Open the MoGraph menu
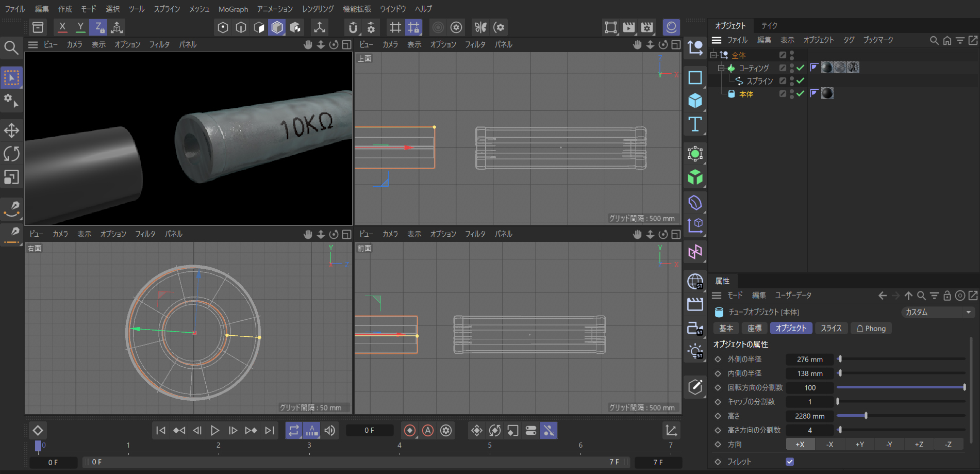 [x=233, y=9]
